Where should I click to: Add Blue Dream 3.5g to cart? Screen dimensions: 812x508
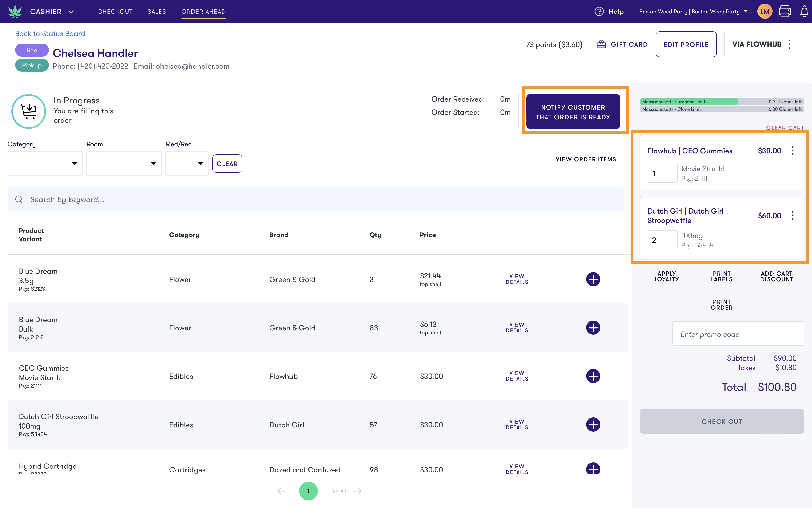593,279
